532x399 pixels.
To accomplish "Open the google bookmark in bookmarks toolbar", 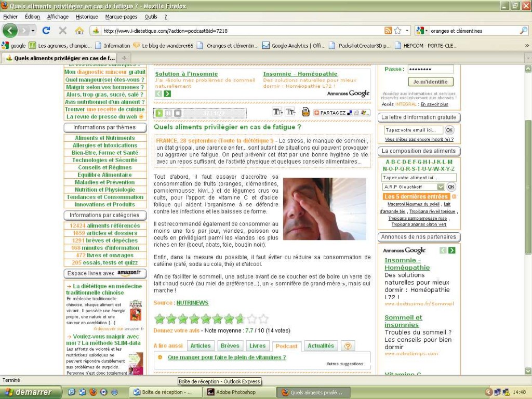I will coord(14,46).
